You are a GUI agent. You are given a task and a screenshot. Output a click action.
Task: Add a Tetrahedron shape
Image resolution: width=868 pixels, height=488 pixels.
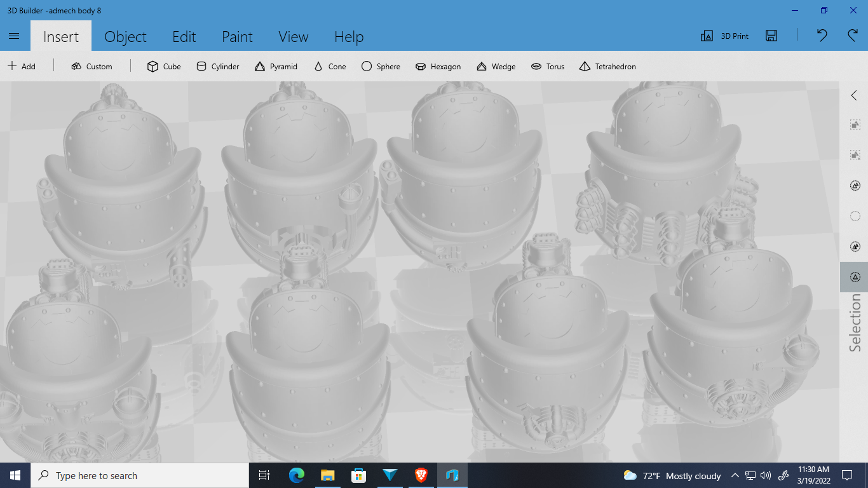pos(607,66)
